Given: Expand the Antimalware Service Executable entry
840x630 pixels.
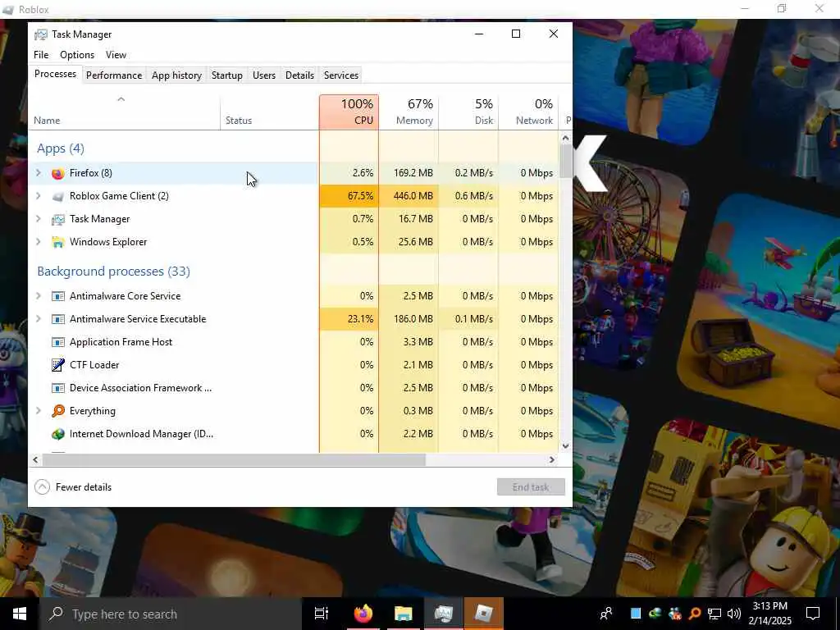Looking at the screenshot, I should pos(38,319).
